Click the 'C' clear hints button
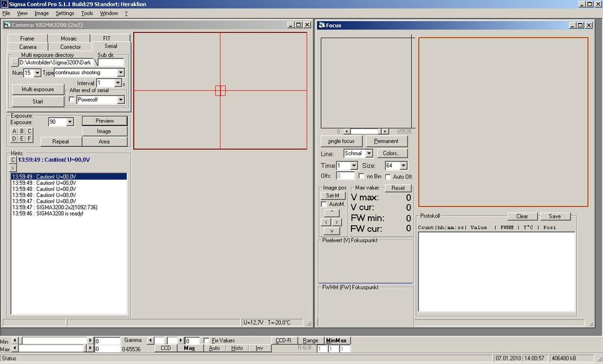The height and width of the screenshot is (364, 603). 13,160
